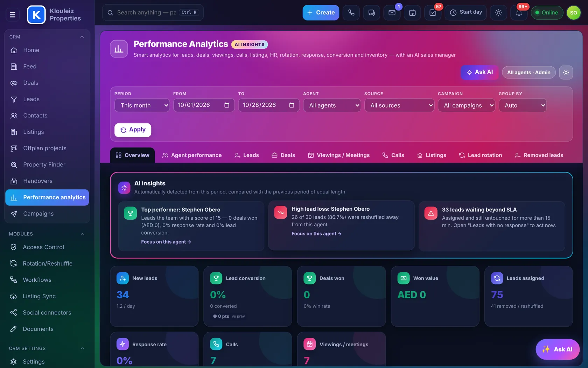Open analytics settings sun icon beside All agents
Screen dimensions: 588x368
pos(566,73)
